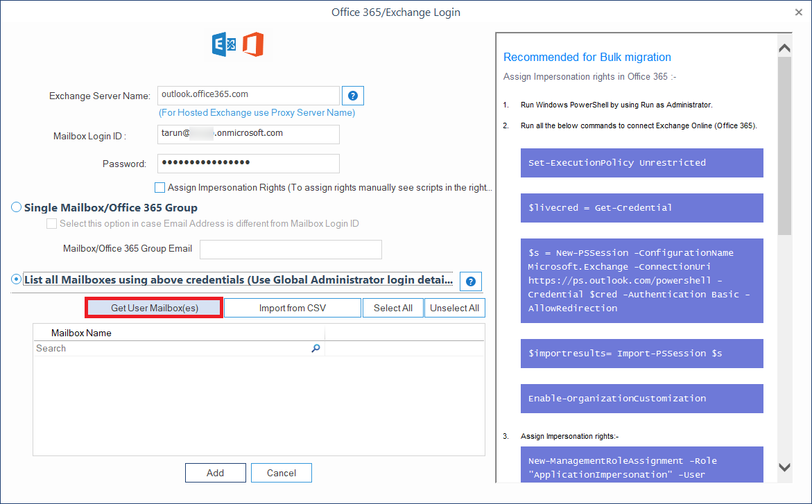Click the New-ManagementRoleAssignment command block
This screenshot has height=504, width=812.
[641, 464]
